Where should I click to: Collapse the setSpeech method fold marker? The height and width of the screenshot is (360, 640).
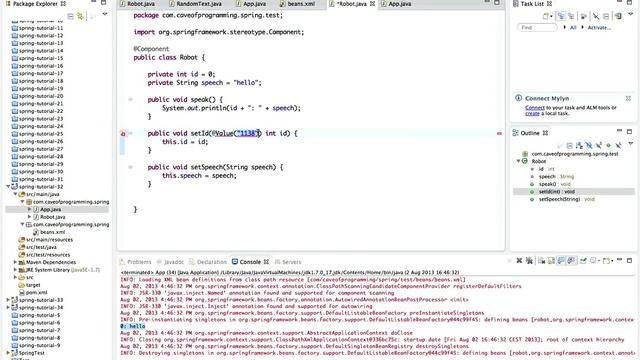131,167
